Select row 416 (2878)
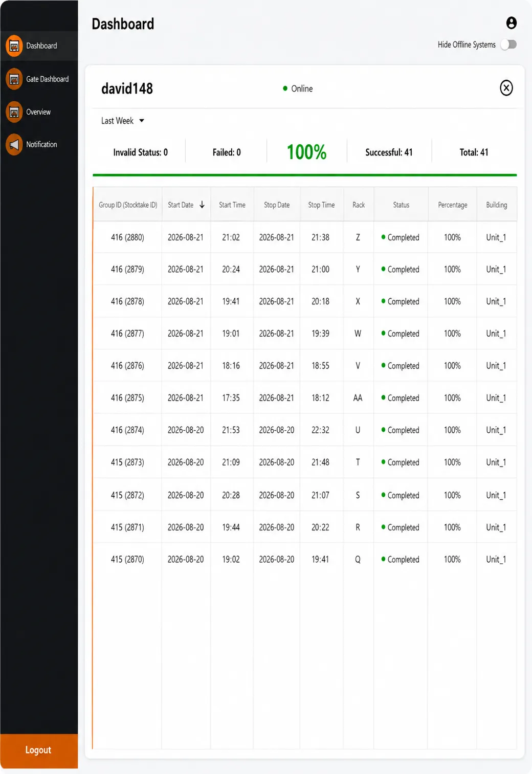 point(305,302)
